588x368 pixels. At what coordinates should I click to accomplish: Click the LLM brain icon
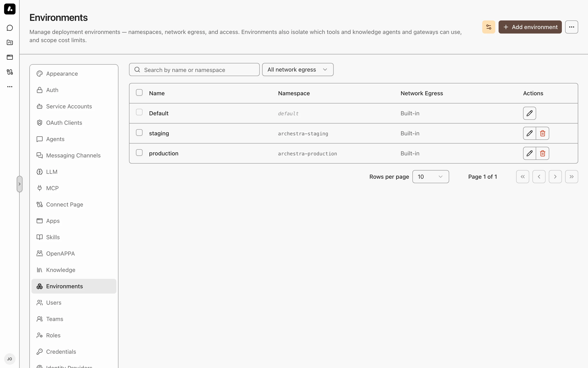click(40, 172)
